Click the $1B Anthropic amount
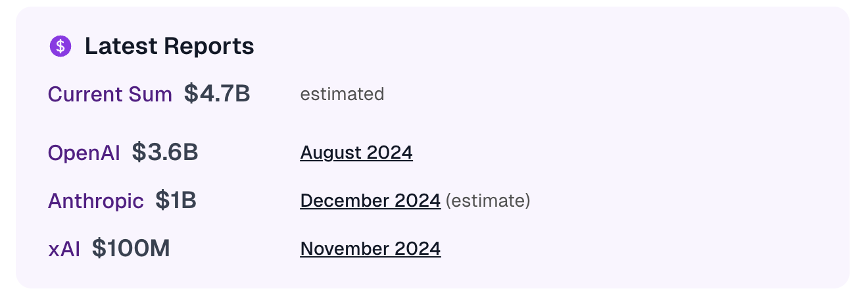868x299 pixels. (x=176, y=200)
